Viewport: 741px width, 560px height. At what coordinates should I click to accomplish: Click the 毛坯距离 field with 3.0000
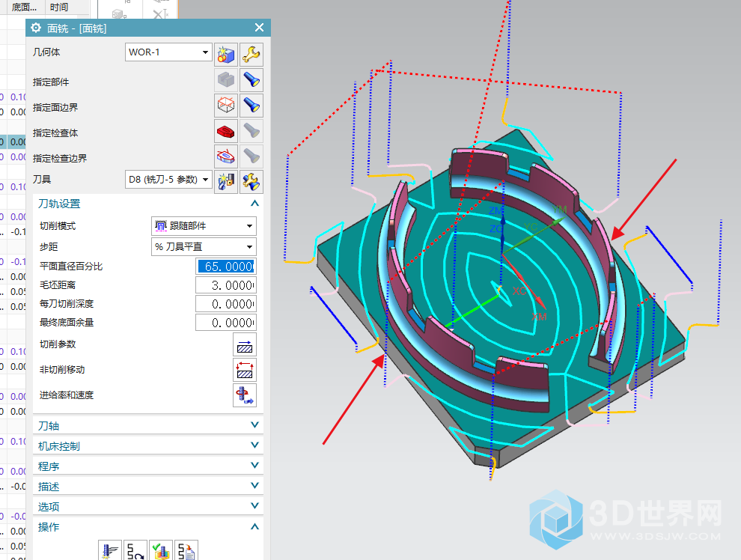[x=226, y=285]
